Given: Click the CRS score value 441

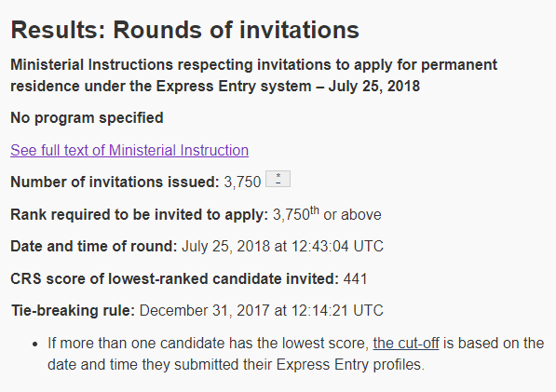Looking at the screenshot, I should [355, 278].
